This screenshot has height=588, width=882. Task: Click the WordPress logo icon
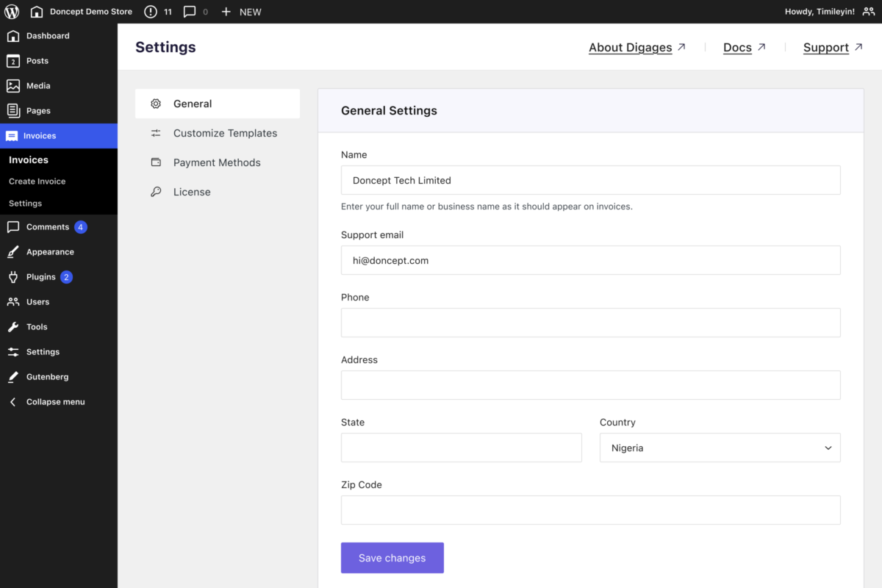[12, 12]
